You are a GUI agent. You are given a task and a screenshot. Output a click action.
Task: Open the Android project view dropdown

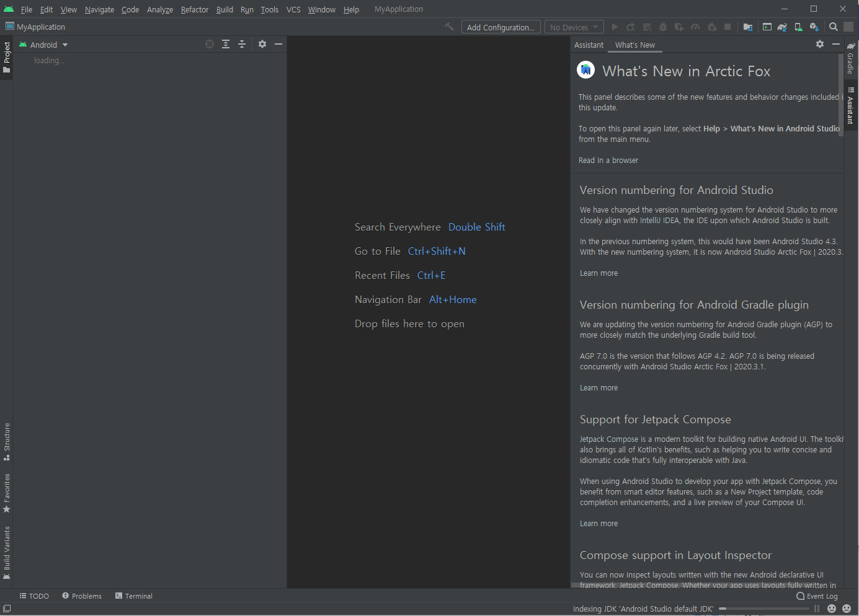43,45
